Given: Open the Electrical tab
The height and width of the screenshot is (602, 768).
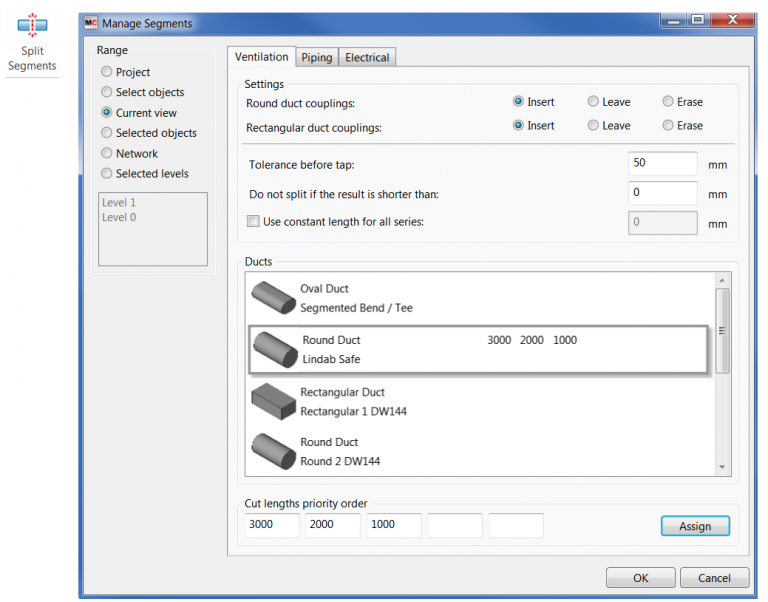Looking at the screenshot, I should tap(367, 58).
